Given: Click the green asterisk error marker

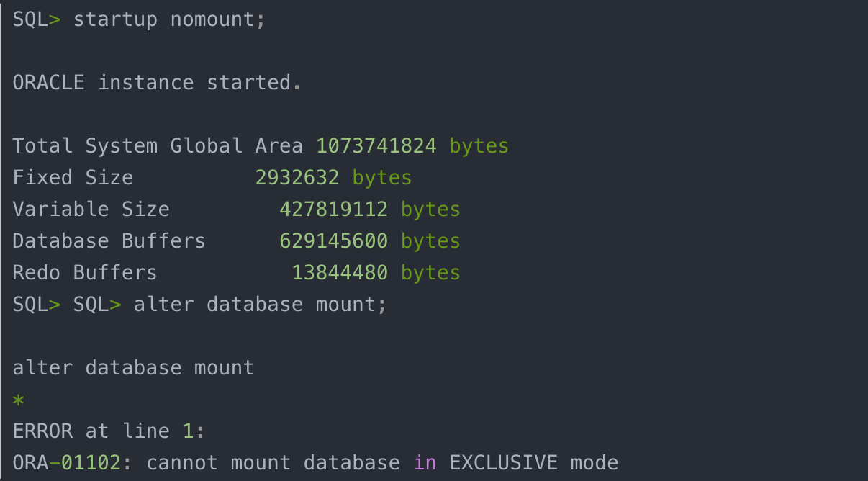Looking at the screenshot, I should (x=19, y=400).
